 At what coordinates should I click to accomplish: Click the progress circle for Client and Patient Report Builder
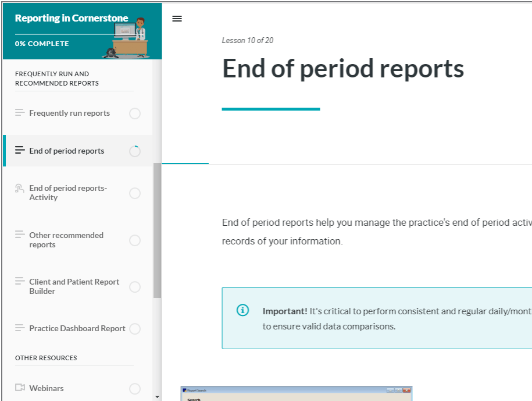pos(135,287)
